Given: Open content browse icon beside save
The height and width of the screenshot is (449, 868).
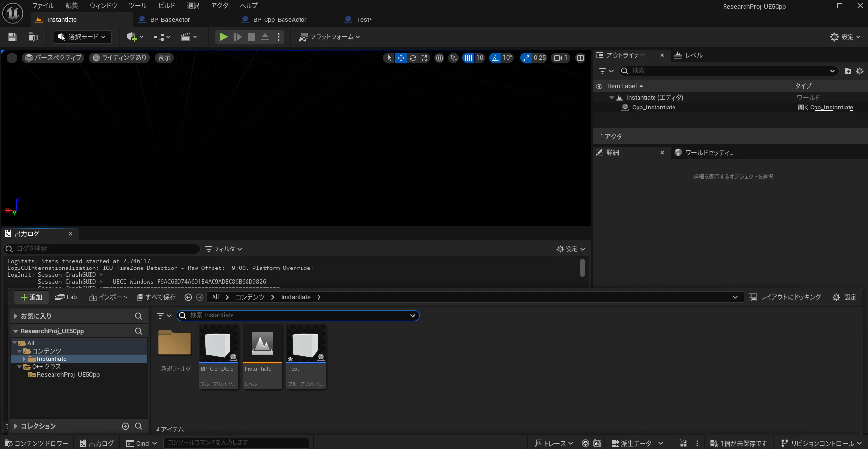Looking at the screenshot, I should [34, 37].
